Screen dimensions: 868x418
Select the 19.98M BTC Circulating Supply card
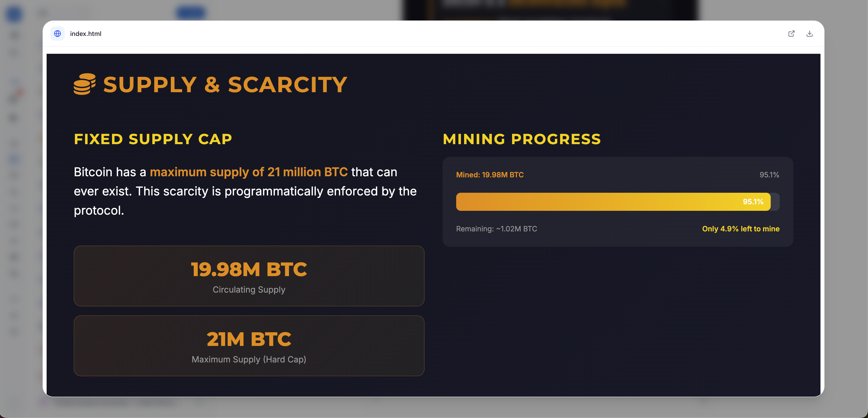tap(249, 276)
